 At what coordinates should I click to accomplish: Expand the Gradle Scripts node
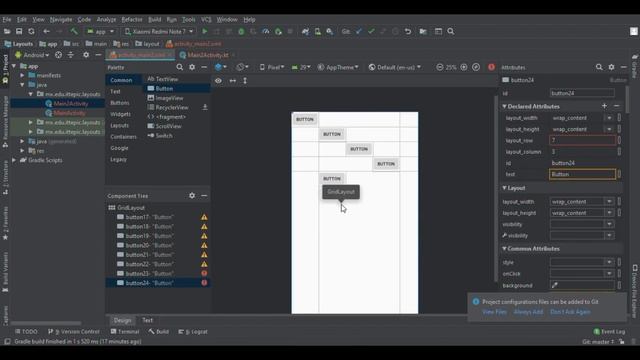[14, 160]
